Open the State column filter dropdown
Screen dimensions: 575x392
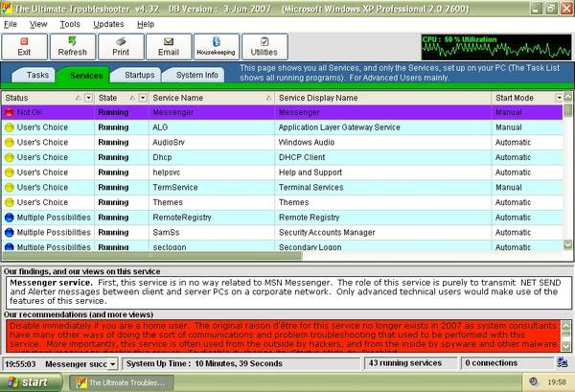pos(143,98)
